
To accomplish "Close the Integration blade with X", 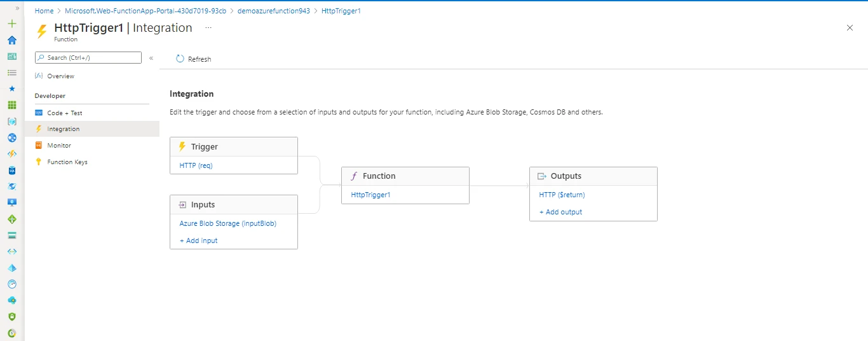I will (850, 27).
